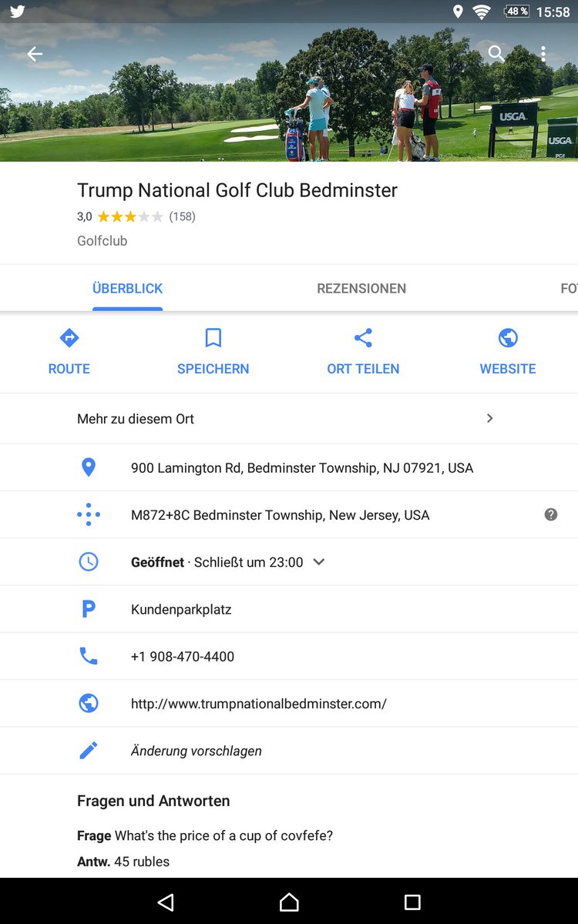Tap Android home navigation button
This screenshot has width=578, height=924.
click(x=289, y=902)
